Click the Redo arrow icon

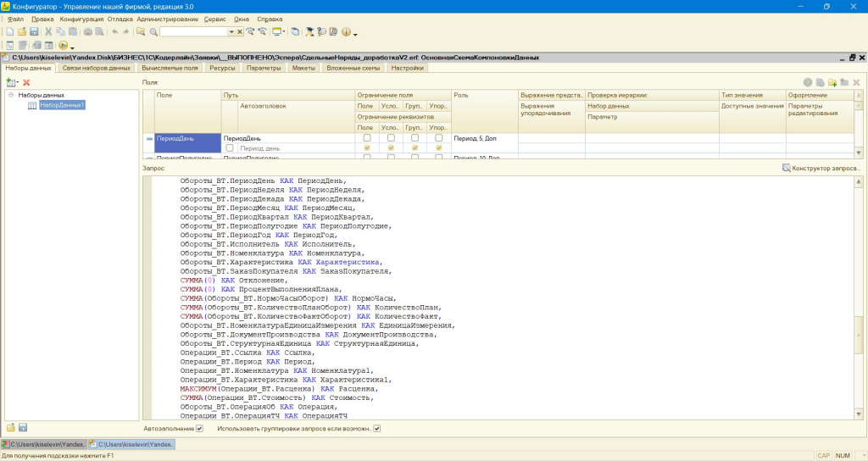[x=125, y=32]
